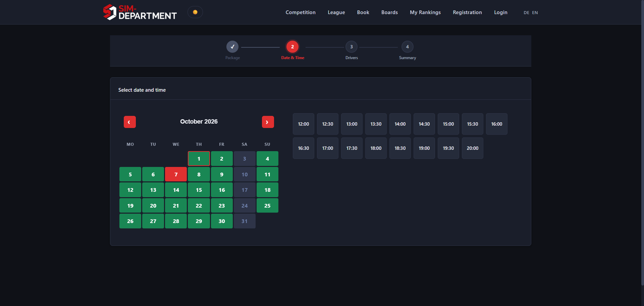
Task: Go to next month in calendar
Action: pyautogui.click(x=268, y=122)
